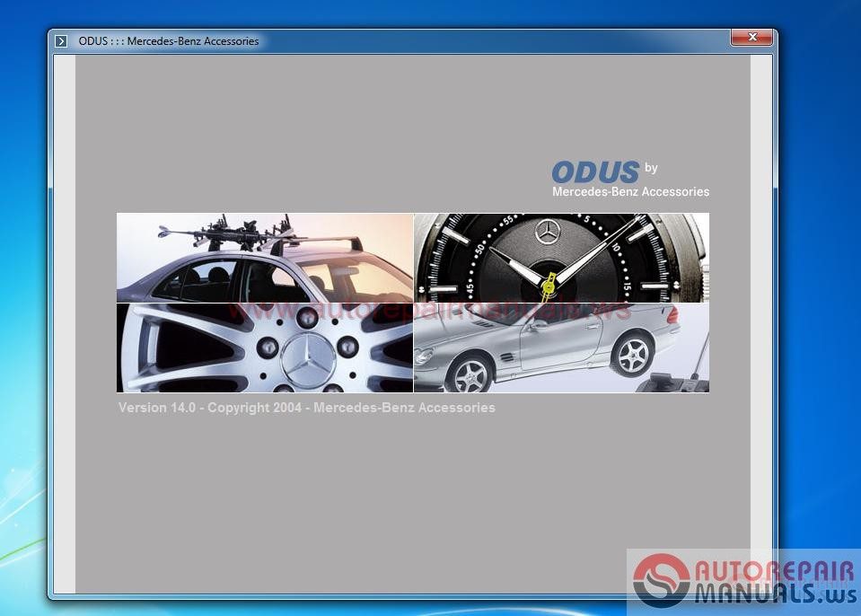Click the roof rack ski carrier image
This screenshot has height=616, width=861.
[x=265, y=258]
